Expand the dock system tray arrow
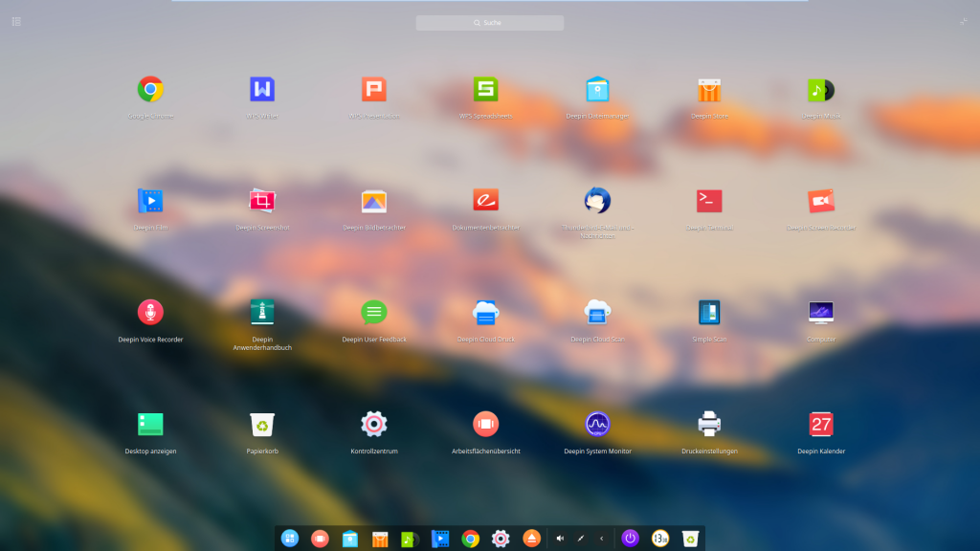980x551 pixels. pos(601,539)
